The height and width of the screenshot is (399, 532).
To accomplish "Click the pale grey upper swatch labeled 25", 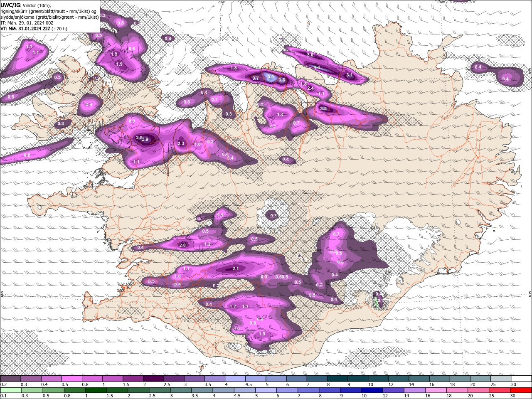I will [x=501, y=379].
